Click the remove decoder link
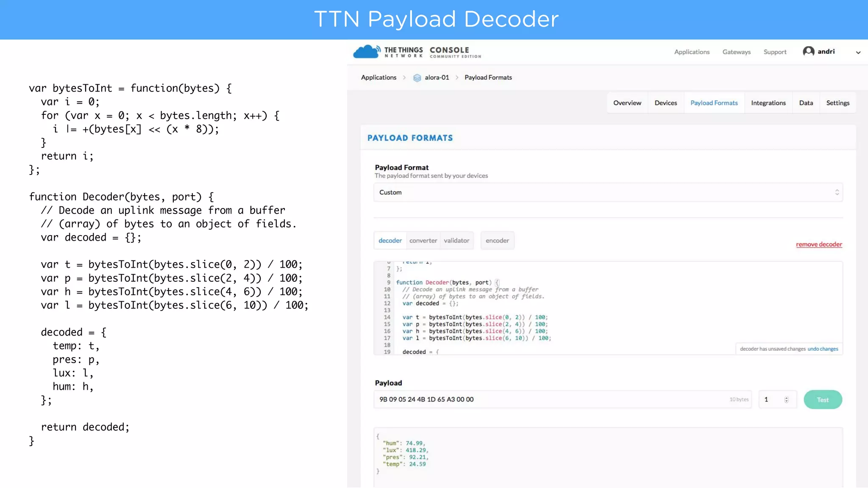This screenshot has width=868, height=488. pos(818,244)
